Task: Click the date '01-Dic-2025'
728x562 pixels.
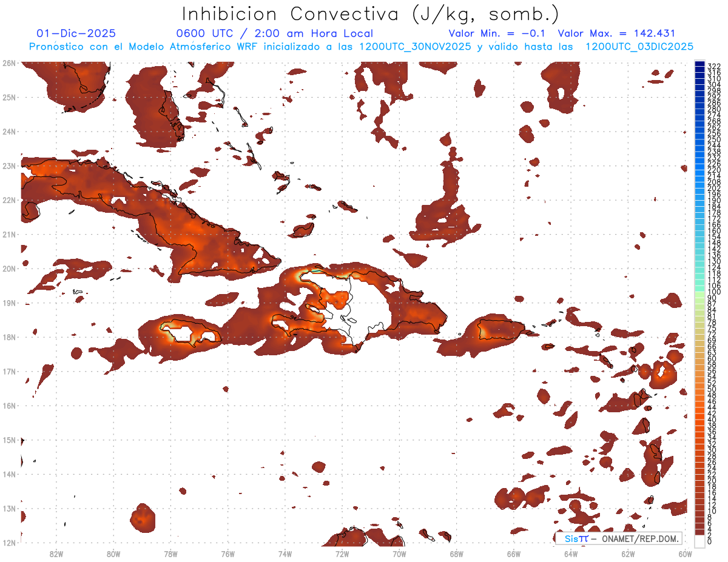Action: 76,33
